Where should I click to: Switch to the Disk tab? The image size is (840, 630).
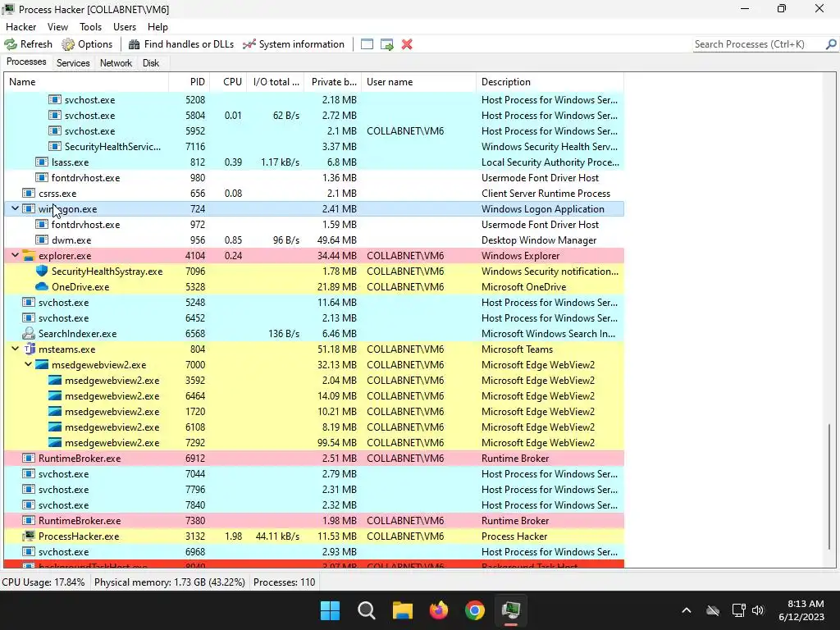pyautogui.click(x=151, y=62)
